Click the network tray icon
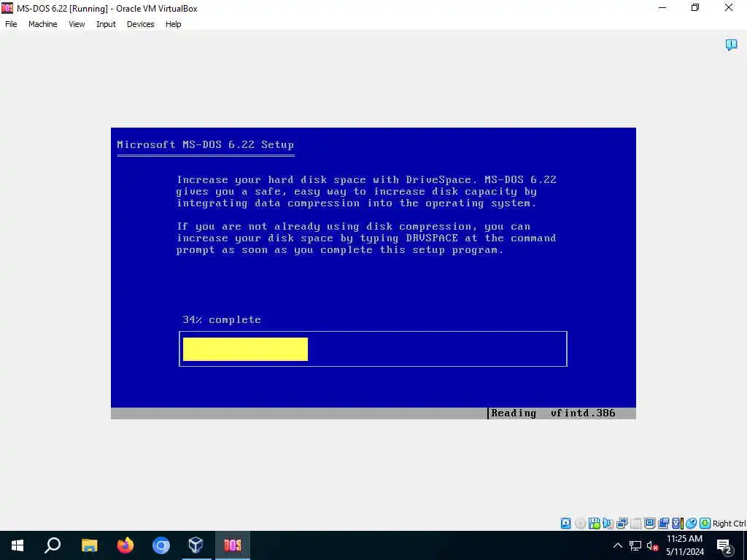Image resolution: width=747 pixels, height=560 pixels. (635, 545)
